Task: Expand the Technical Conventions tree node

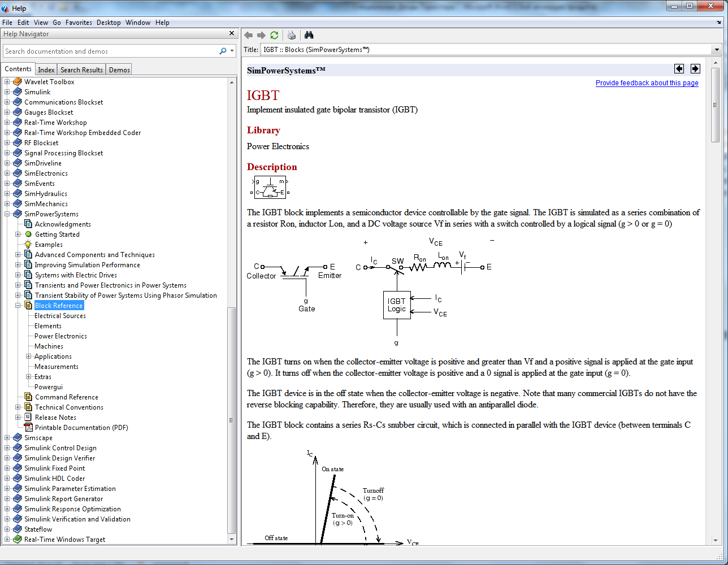Action: (18, 407)
